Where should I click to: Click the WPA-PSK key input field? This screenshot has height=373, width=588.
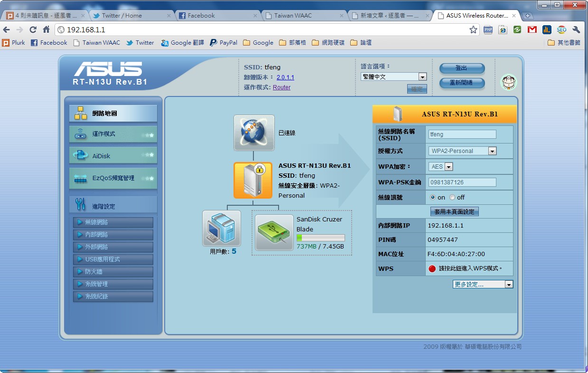(462, 182)
